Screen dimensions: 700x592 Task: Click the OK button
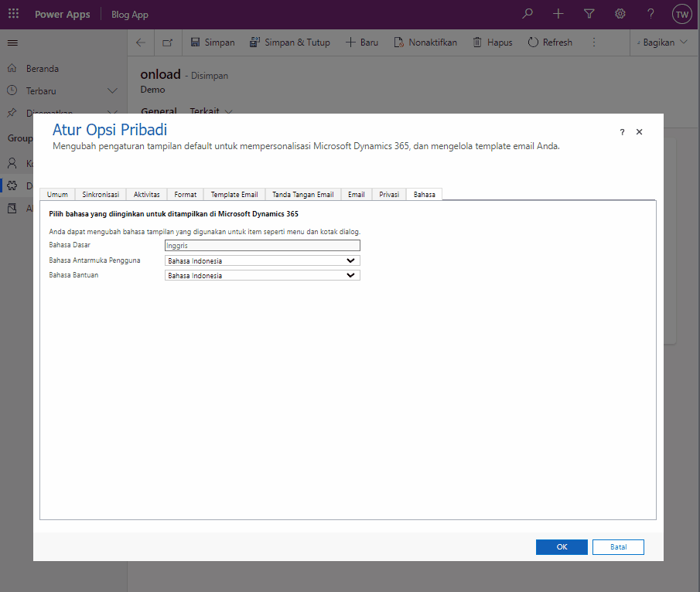pyautogui.click(x=562, y=547)
